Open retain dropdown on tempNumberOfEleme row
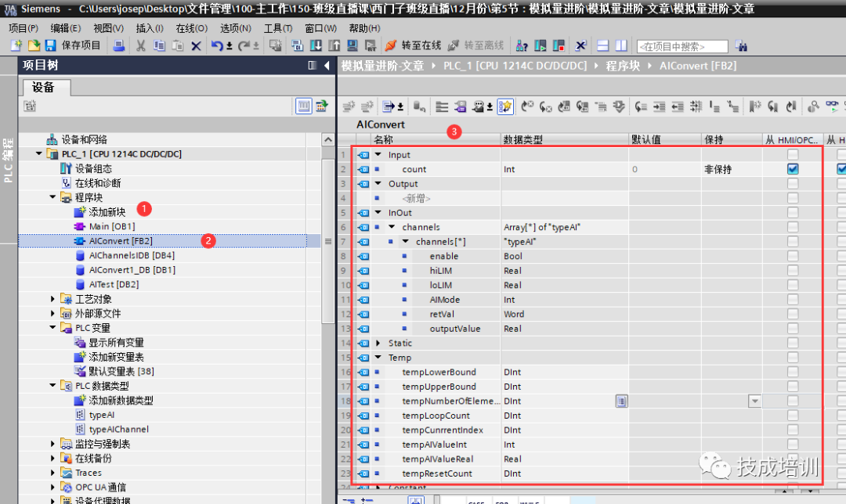Image resolution: width=846 pixels, height=504 pixels. 754,401
